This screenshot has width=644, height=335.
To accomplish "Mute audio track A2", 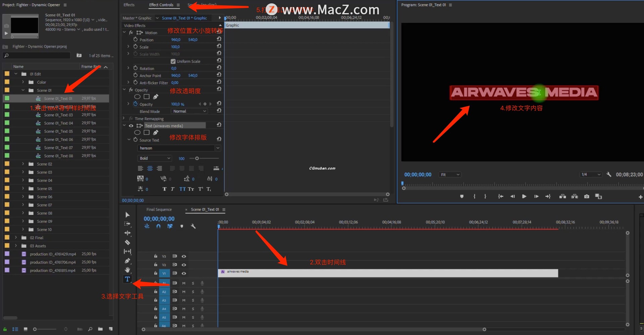I will 184,292.
